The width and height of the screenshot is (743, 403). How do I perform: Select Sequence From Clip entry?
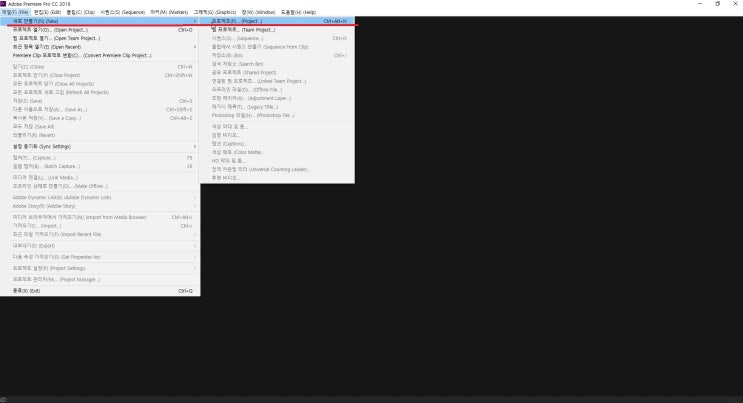tap(277, 47)
